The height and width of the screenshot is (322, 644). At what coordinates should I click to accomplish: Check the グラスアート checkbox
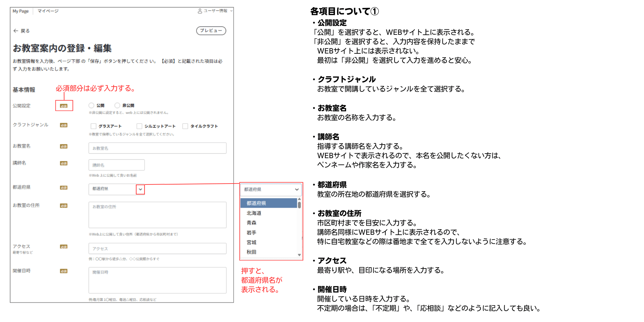pos(93,126)
